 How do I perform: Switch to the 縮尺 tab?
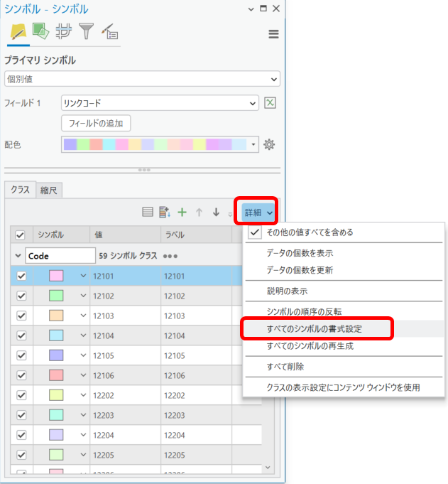pyautogui.click(x=49, y=190)
